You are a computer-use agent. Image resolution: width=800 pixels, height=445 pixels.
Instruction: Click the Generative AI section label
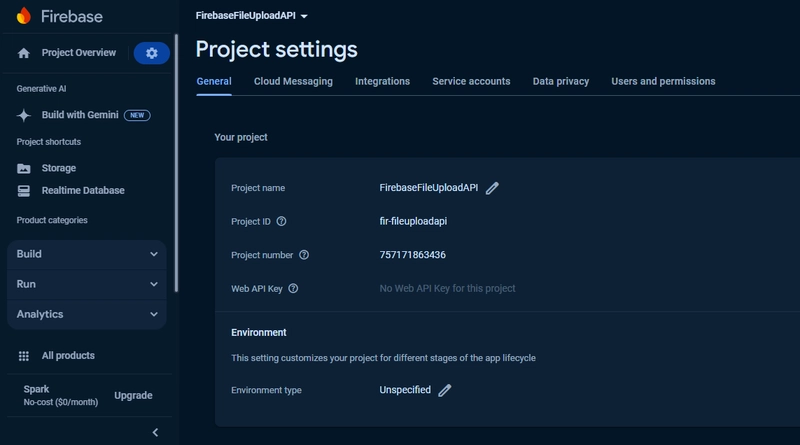click(41, 89)
